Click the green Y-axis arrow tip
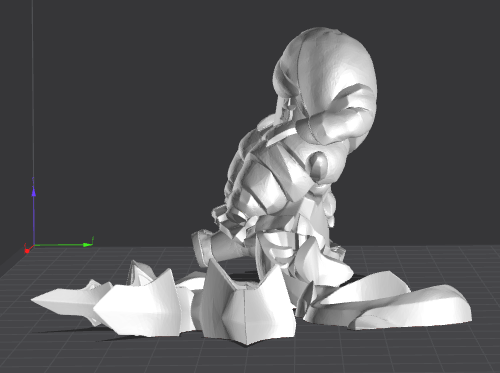The height and width of the screenshot is (373, 500). pyautogui.click(x=88, y=244)
